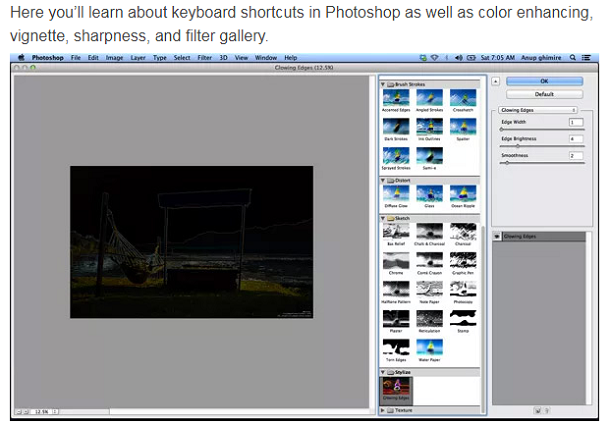Screen dimensions: 610x427
Task: Select the Chalk & Charcoal sketch filter
Action: [429, 233]
